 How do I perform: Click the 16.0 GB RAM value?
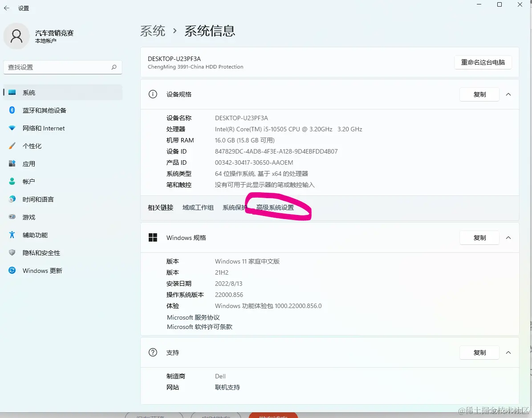pyautogui.click(x=244, y=140)
